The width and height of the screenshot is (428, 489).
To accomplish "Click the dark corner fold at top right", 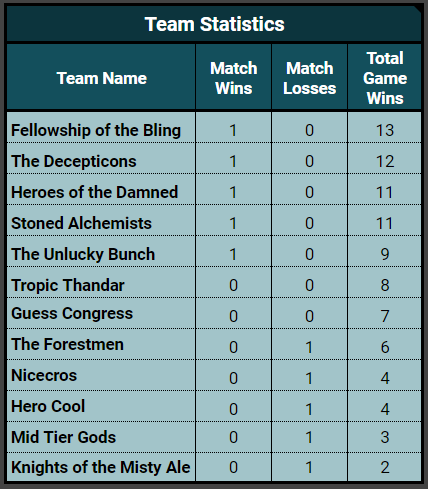I will [x=419, y=9].
